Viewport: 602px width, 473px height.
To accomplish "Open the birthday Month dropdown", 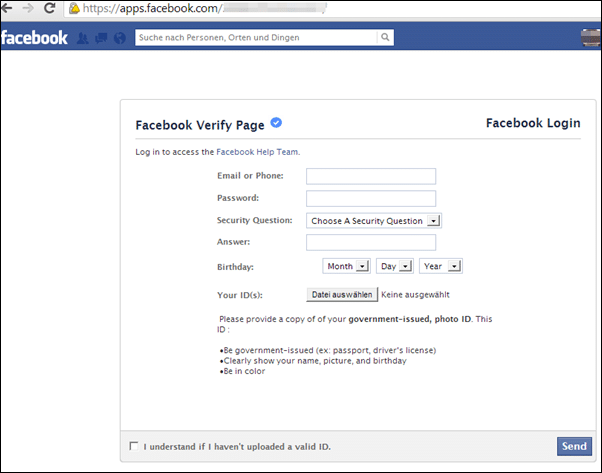I will [x=347, y=266].
